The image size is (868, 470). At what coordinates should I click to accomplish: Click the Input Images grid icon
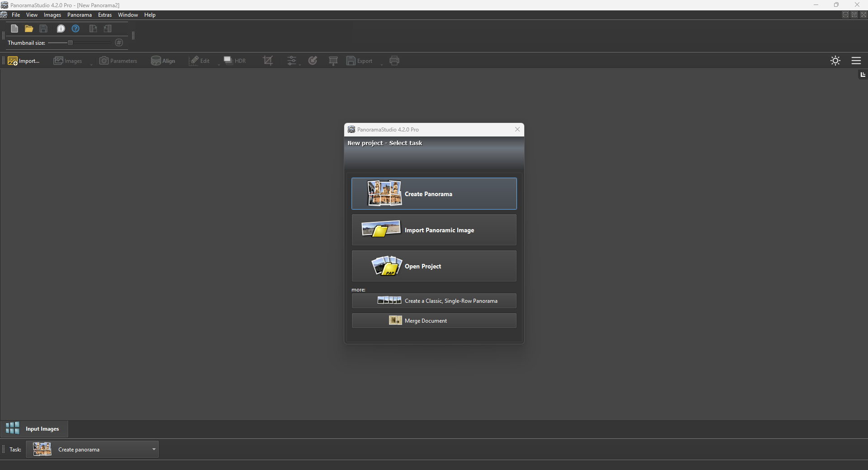13,428
